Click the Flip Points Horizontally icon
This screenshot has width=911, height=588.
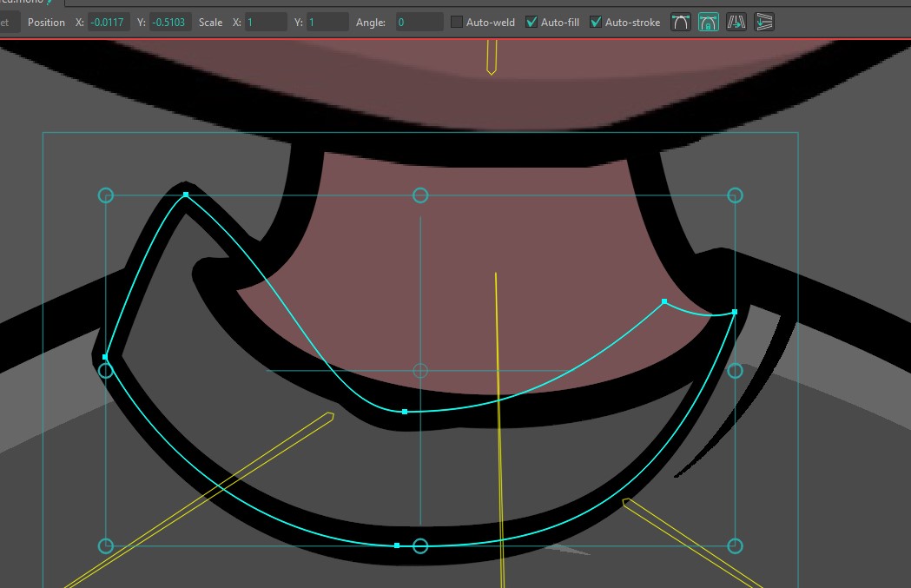pos(736,22)
